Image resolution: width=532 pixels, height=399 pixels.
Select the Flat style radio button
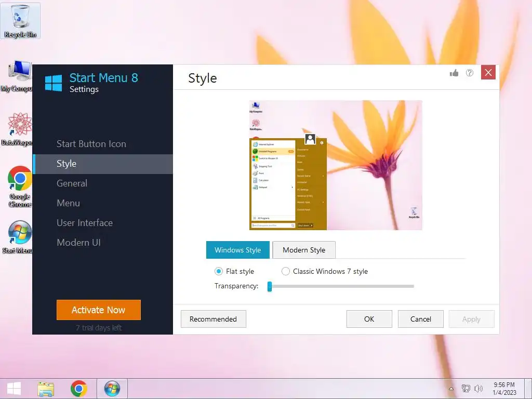click(219, 271)
